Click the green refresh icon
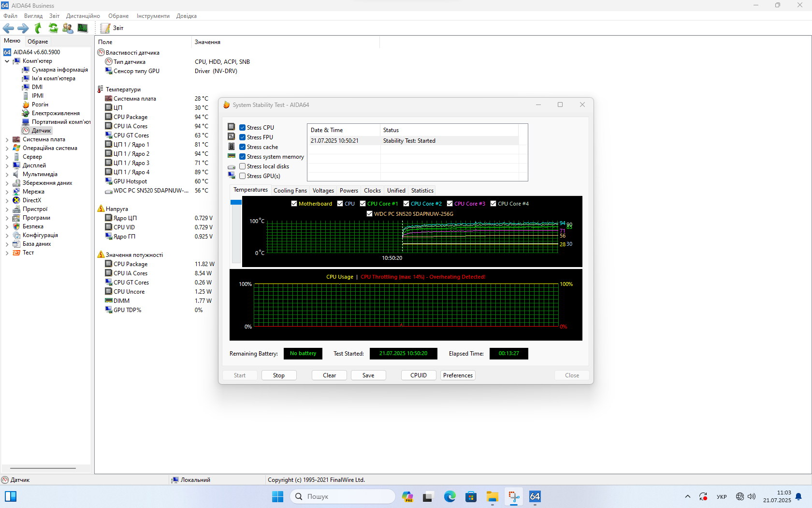Image resolution: width=812 pixels, height=508 pixels. pyautogui.click(x=53, y=29)
